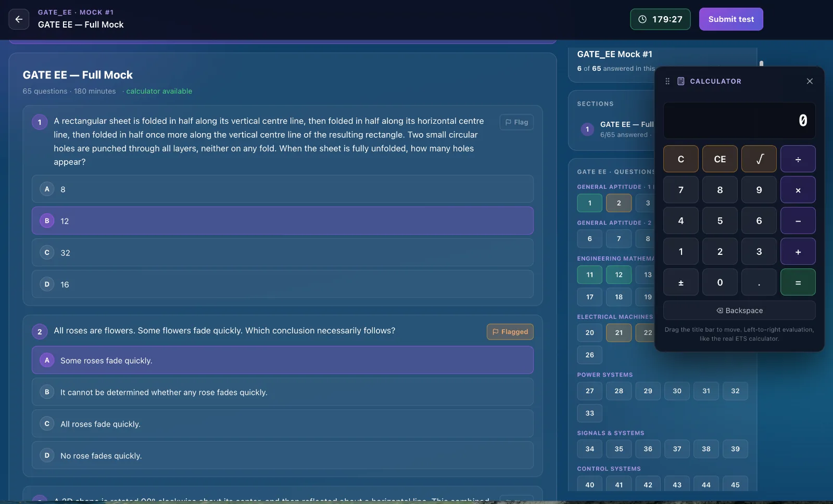
Task: Jump to question 39 in navigator
Action: pos(736,449)
